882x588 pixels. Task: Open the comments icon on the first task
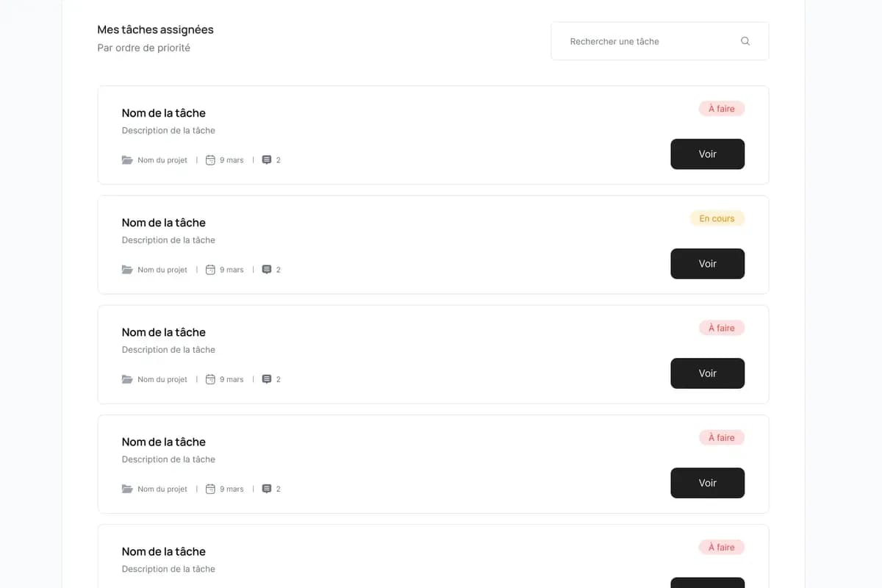(x=265, y=159)
